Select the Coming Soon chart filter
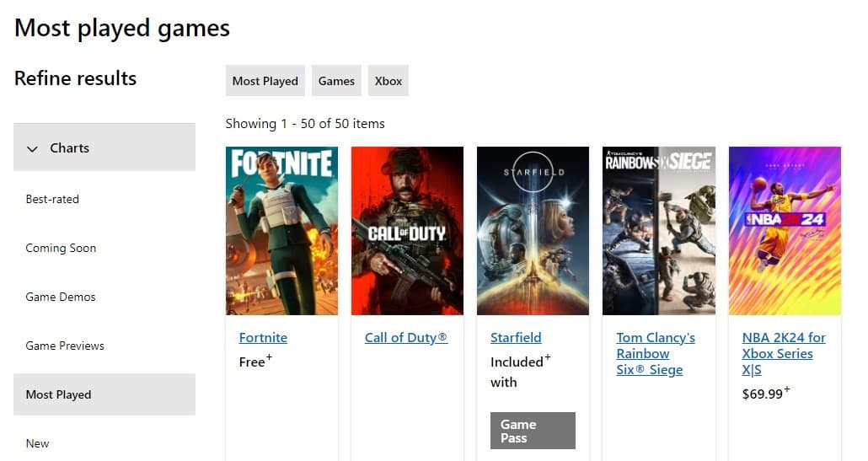 point(61,248)
